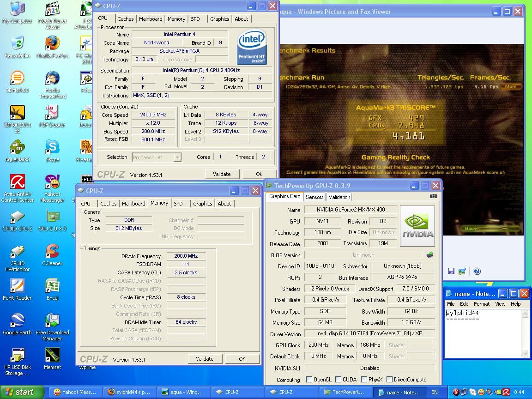
Task: Open PDFCreator desktop shortcut
Action: tap(52, 116)
